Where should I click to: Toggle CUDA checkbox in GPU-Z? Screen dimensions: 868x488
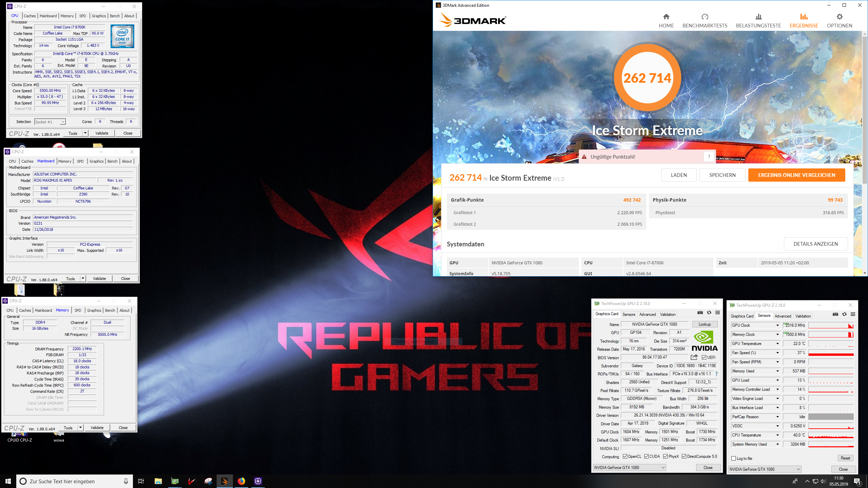coord(646,456)
